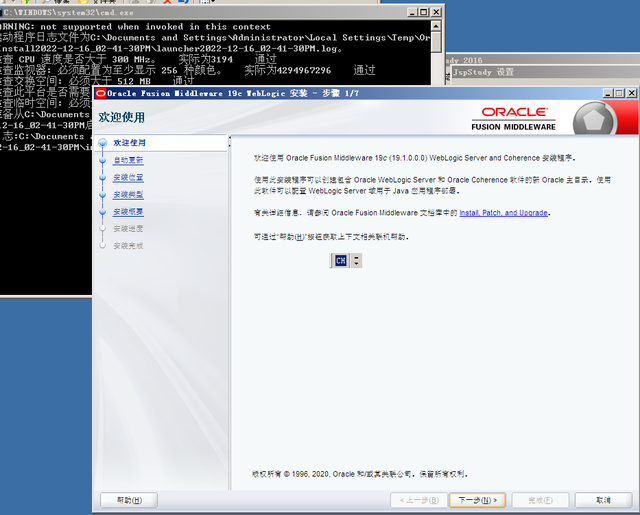This screenshot has height=515, width=640.
Task: Click the JspStudy 设置 window title
Action: click(x=483, y=72)
